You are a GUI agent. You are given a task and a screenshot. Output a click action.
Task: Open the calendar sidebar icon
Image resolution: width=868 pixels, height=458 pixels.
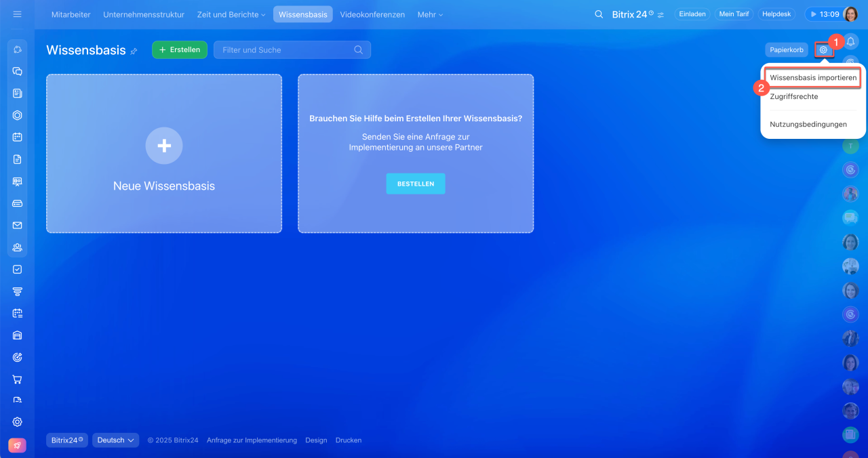(x=18, y=137)
